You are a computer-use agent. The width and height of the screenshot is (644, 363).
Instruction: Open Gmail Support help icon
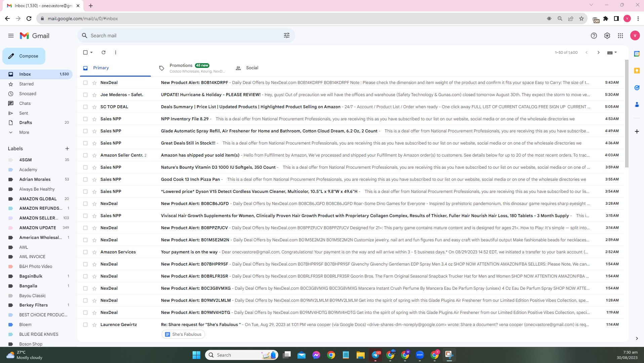(x=594, y=36)
